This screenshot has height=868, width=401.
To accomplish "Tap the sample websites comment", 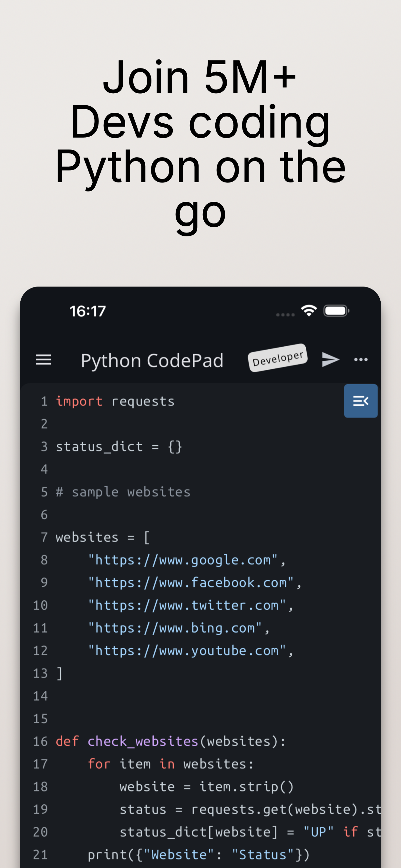I will click(123, 491).
